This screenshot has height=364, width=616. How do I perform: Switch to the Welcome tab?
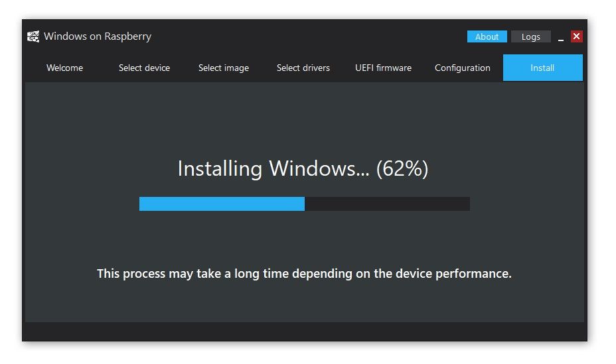point(64,68)
